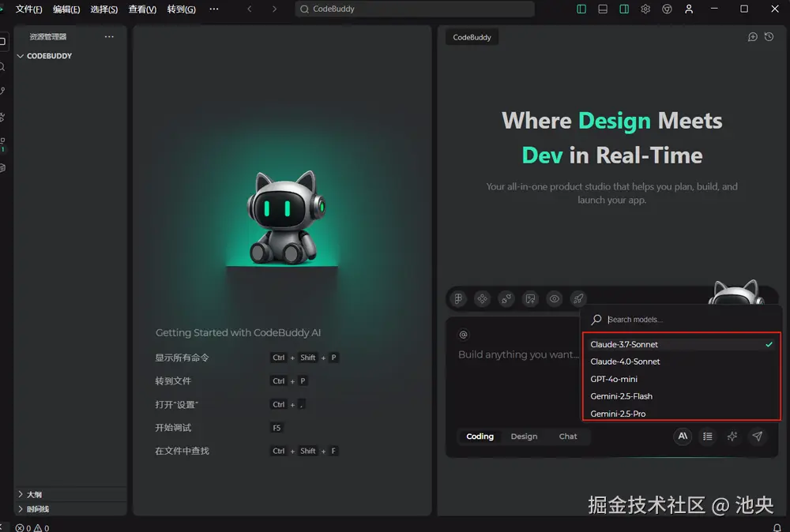Toggle the primary sidebar layout icon
This screenshot has height=532, width=790.
(581, 9)
